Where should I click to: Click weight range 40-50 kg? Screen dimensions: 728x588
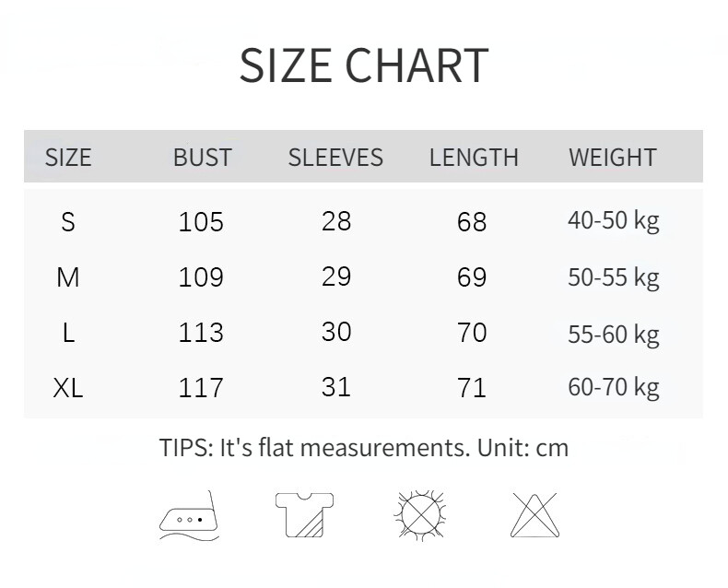coord(614,220)
